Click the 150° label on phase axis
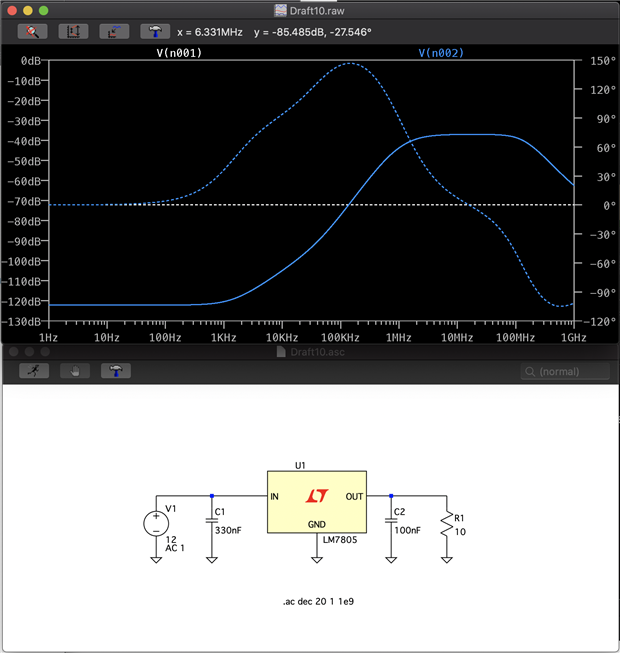Viewport: 620px width, 653px height. click(x=603, y=61)
